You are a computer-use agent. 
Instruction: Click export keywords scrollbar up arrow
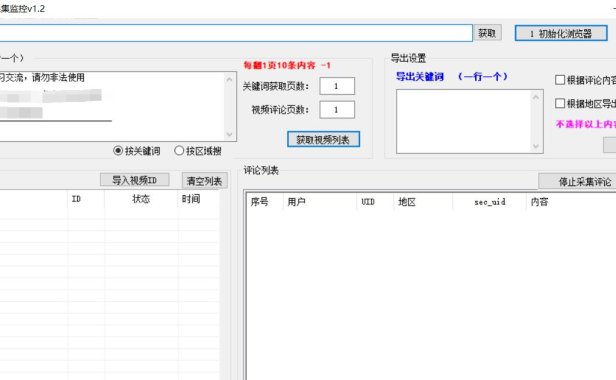point(536,97)
